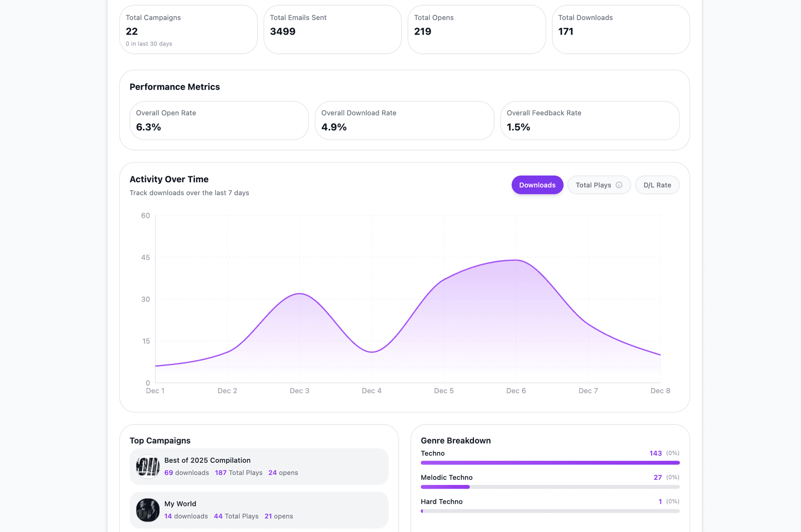Switch to the D/L Rate view
The width and height of the screenshot is (801, 532).
(657, 185)
